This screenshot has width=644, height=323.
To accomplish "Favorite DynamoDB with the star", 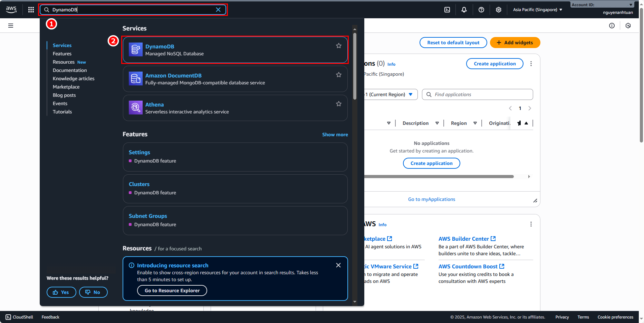I will coord(339,46).
